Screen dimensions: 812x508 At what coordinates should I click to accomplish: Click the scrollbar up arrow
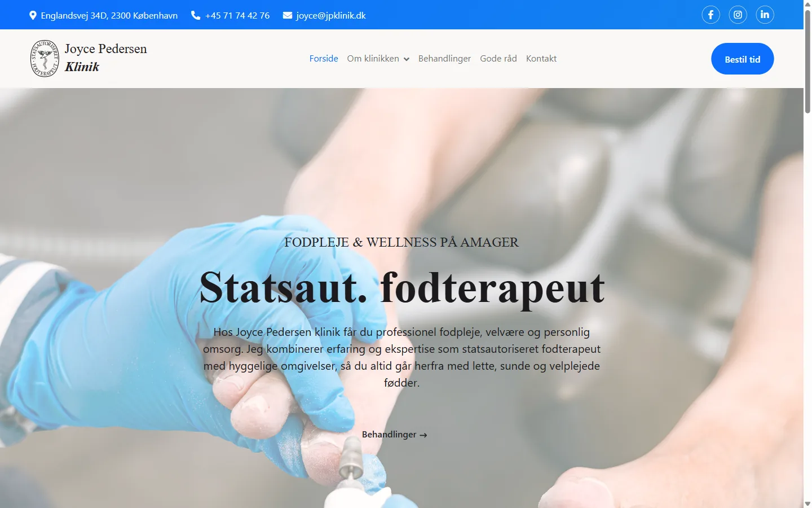pos(807,4)
